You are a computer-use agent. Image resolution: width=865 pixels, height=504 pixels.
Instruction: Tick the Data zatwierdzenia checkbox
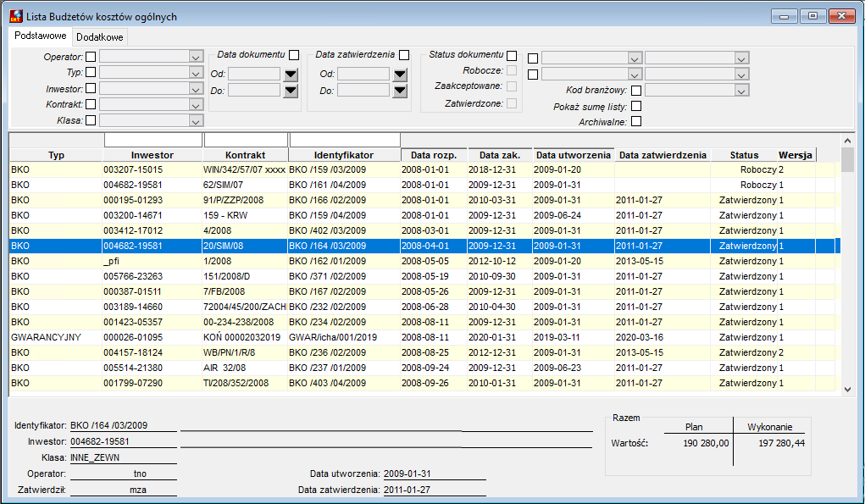click(404, 55)
